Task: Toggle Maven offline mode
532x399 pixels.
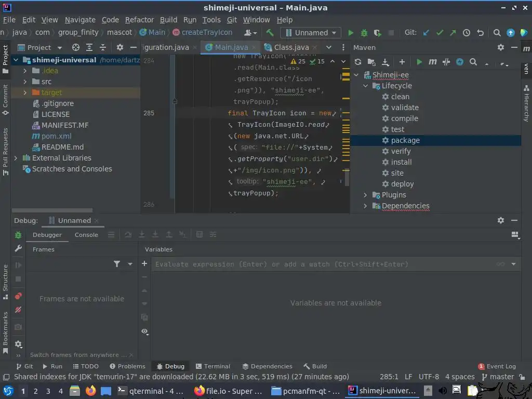Action: tap(460, 62)
